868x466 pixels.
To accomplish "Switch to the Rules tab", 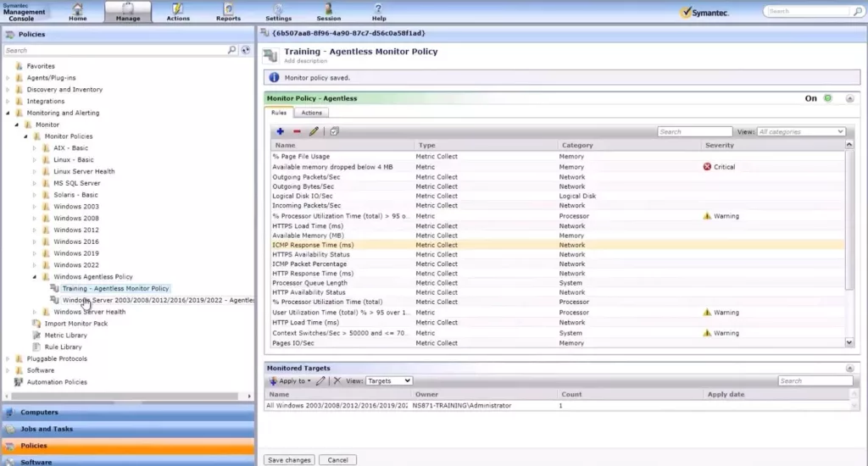I will tap(279, 113).
